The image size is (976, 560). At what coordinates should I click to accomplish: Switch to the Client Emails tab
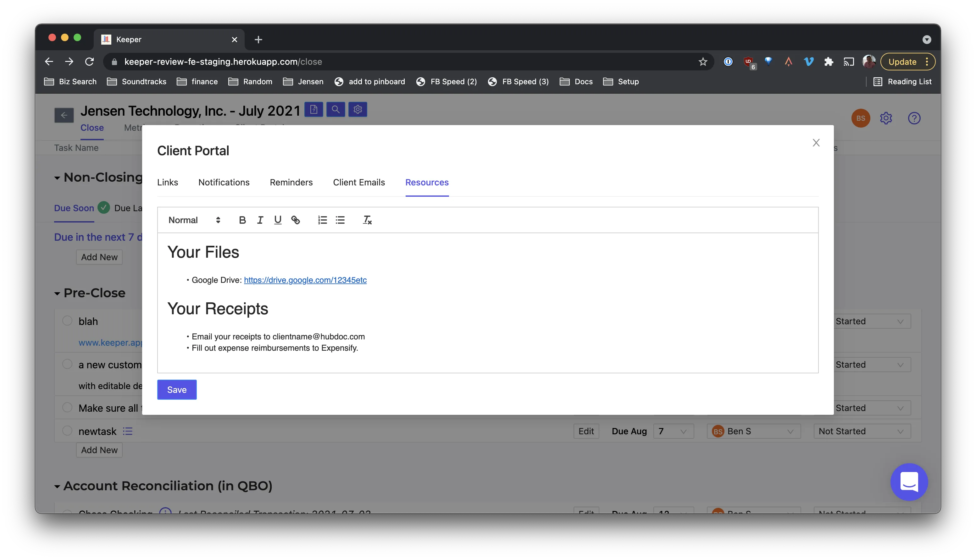(x=359, y=182)
